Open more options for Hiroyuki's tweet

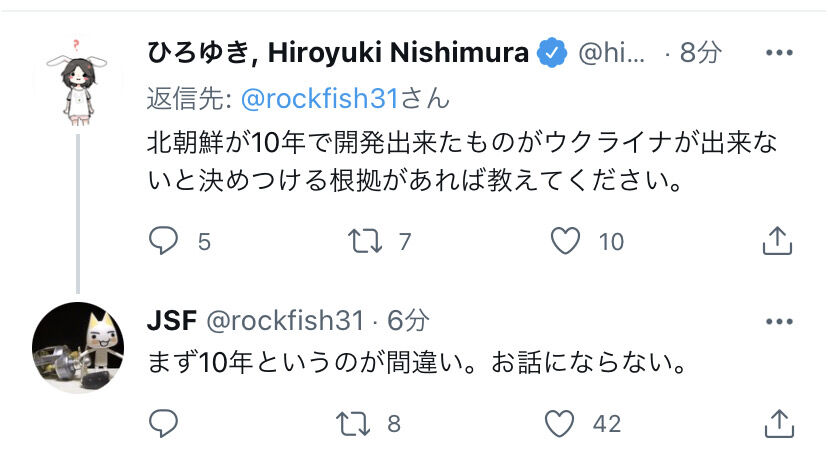click(778, 54)
